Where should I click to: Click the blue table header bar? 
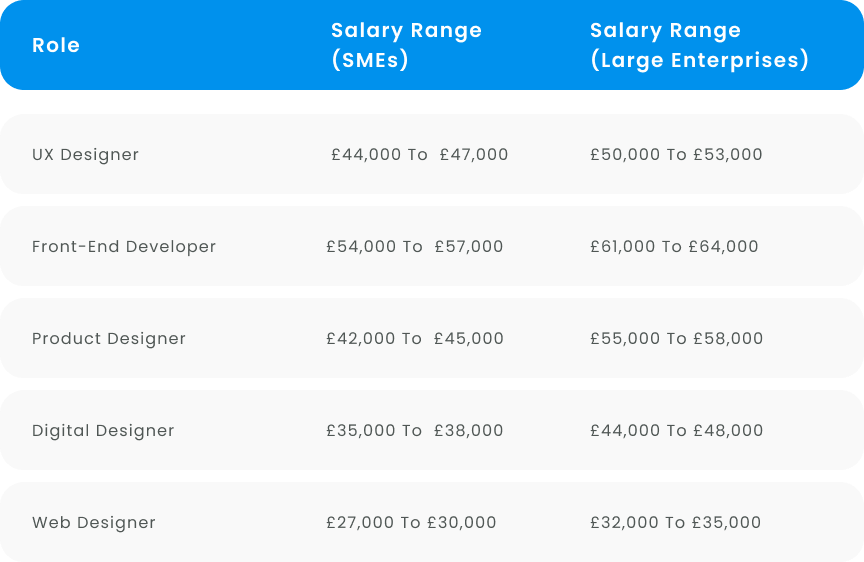pos(432,45)
